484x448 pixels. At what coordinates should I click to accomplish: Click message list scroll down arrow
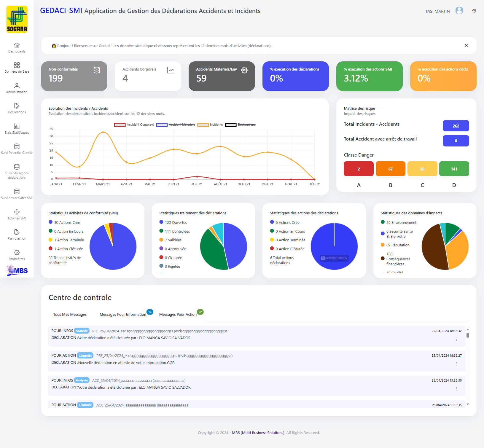coord(468,404)
